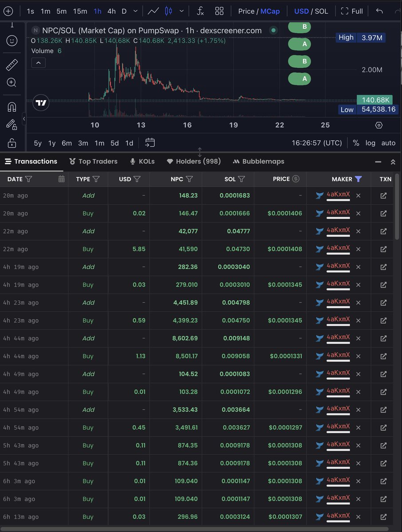Expand transactions panel with double chevron
The height and width of the screenshot is (532, 402).
[x=393, y=162]
